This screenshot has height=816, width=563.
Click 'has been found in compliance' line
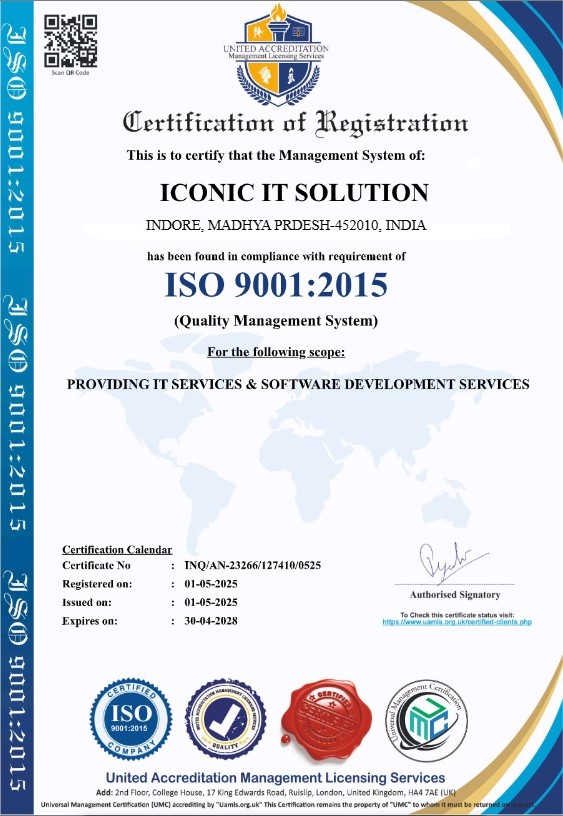[276, 256]
